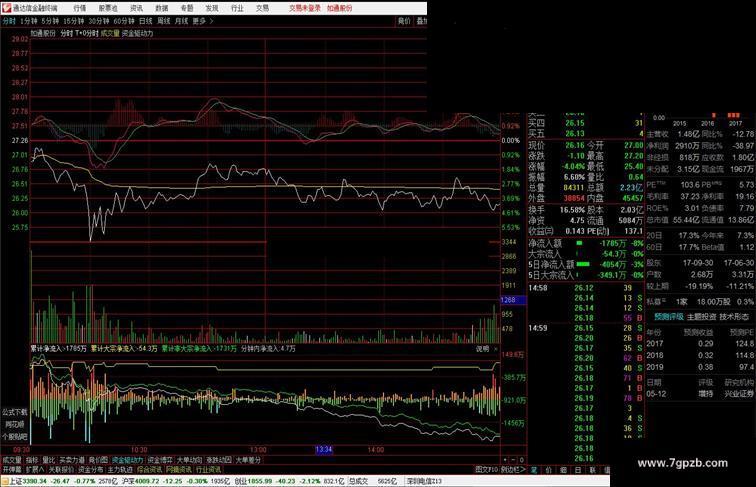Collapse the 侧边栏> side panel
The height and width of the screenshot is (487, 756).
[513, 469]
